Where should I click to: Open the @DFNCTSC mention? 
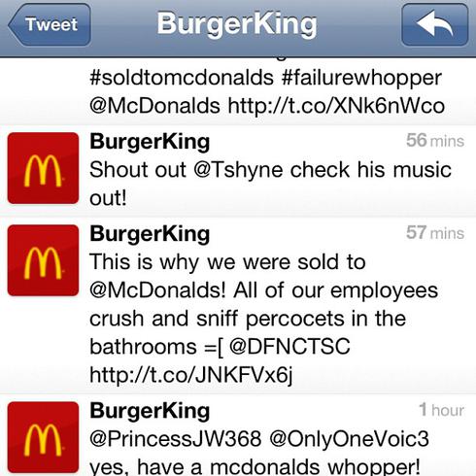(x=289, y=347)
